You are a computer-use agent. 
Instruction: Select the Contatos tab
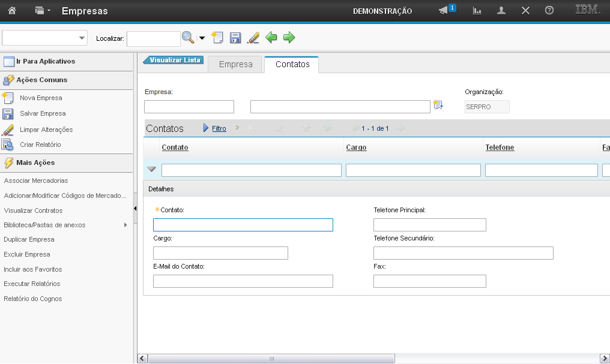click(x=292, y=64)
